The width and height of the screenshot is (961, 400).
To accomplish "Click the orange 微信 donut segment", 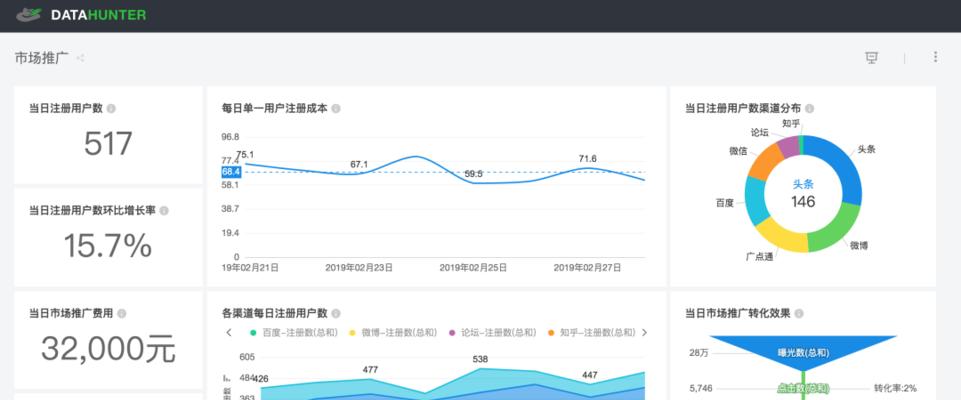I will click(765, 162).
